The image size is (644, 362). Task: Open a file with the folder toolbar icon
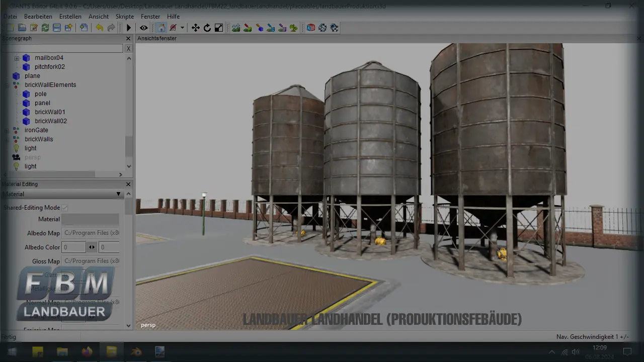[22, 28]
